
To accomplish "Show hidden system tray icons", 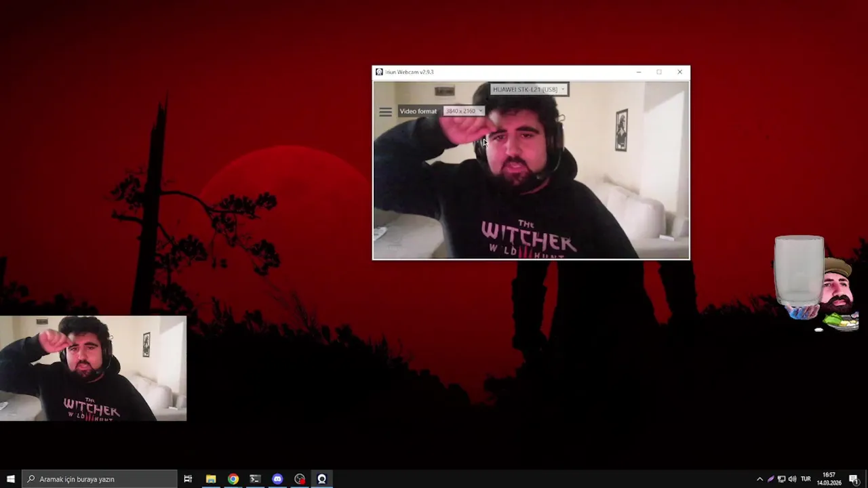I will pos(759,479).
